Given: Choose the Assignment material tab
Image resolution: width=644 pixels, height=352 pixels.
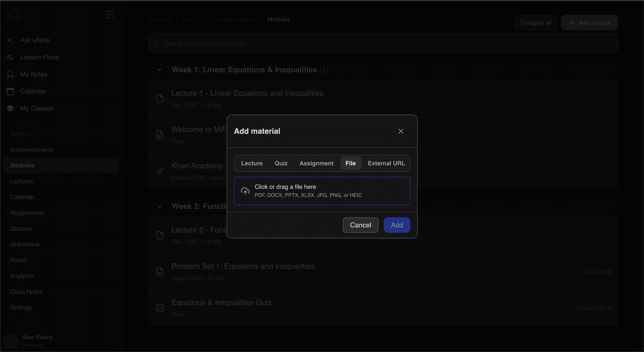Looking at the screenshot, I should (317, 163).
